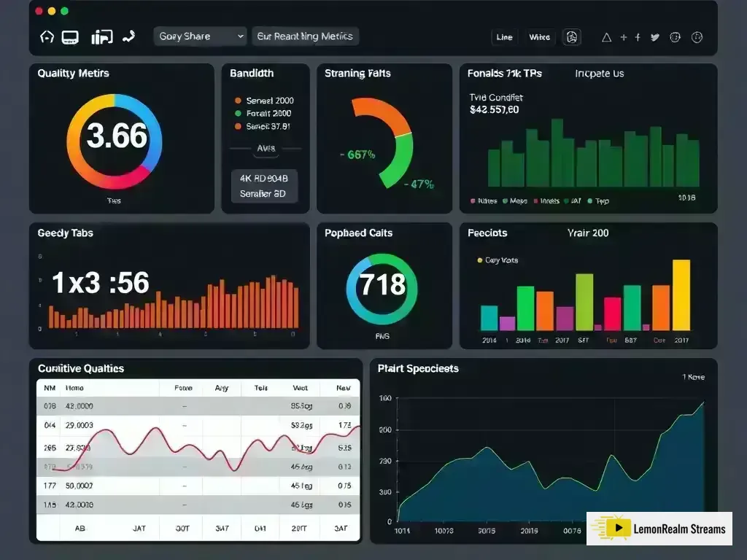Open the Gary Share dropdown
747x560 pixels.
point(199,36)
